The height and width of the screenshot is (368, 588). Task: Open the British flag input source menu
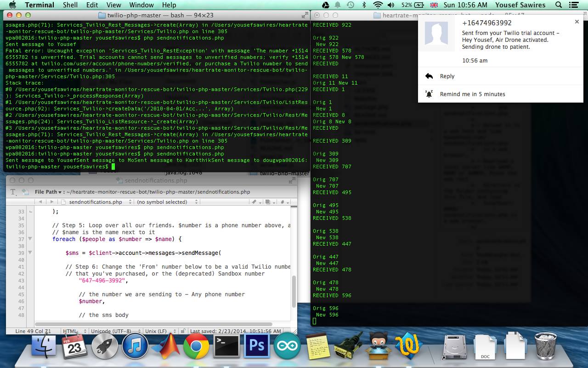[x=434, y=5]
